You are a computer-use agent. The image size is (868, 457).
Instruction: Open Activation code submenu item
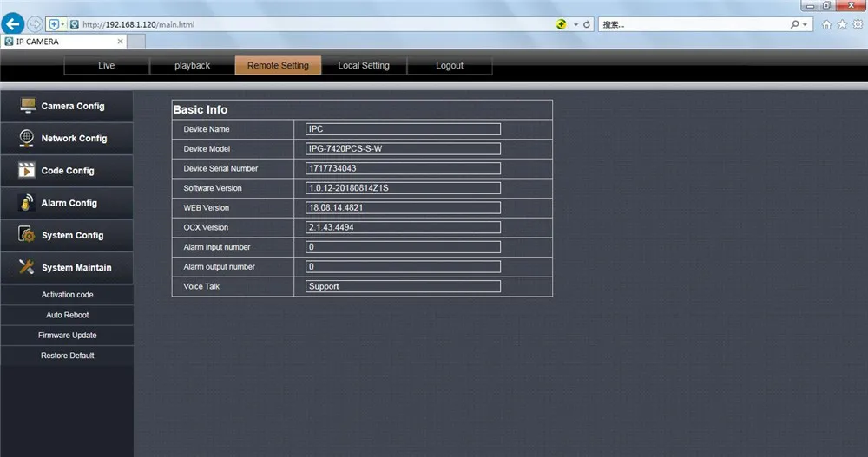coord(67,295)
